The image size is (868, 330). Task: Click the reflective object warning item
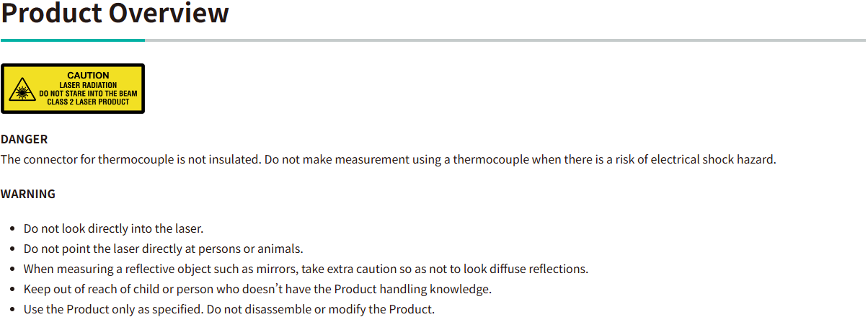click(x=306, y=269)
